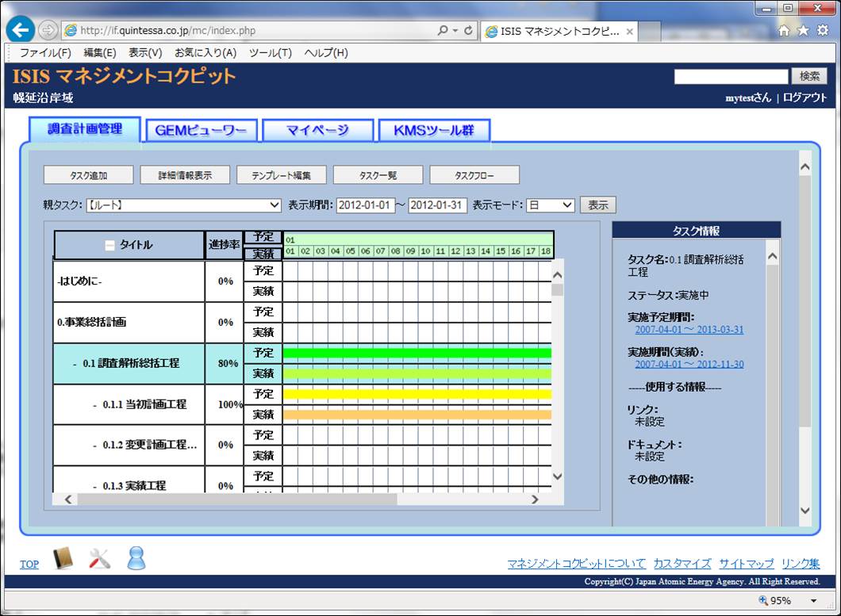The image size is (841, 616).
Task: Click the 検索 search button
Action: click(x=809, y=76)
